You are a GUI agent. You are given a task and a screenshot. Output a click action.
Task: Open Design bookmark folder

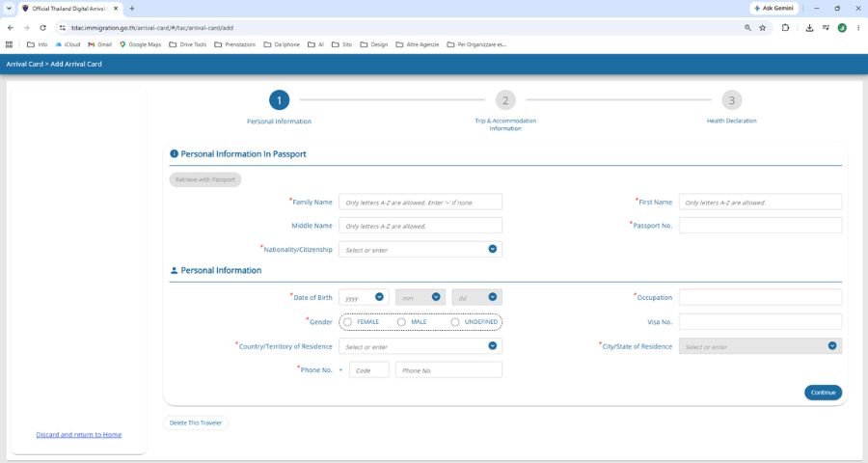[373, 44]
